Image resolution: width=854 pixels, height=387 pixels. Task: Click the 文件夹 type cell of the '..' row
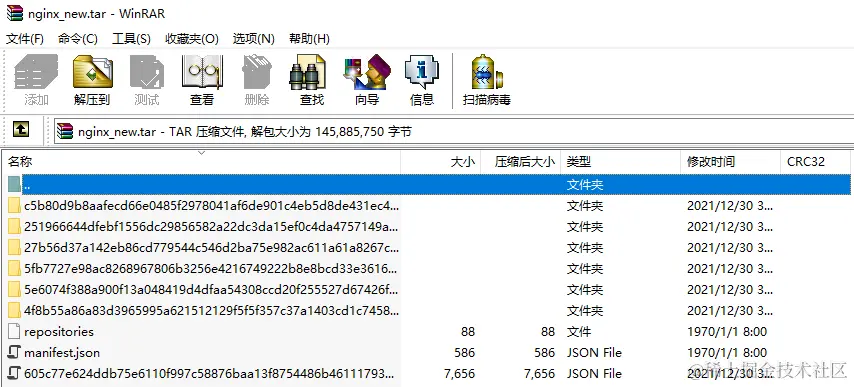click(x=585, y=185)
